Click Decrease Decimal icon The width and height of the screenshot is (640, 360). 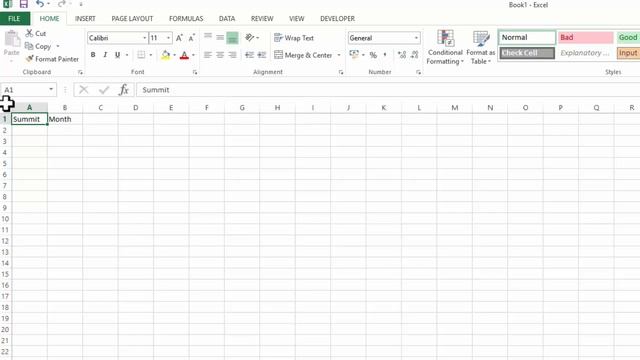pos(414,55)
